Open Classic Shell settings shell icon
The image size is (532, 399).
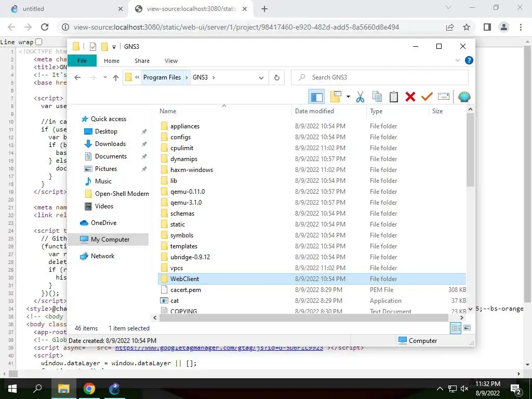point(464,97)
